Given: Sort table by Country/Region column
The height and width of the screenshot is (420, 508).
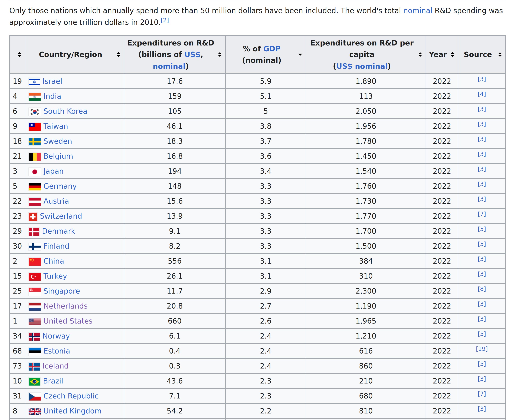Looking at the screenshot, I should coord(118,55).
